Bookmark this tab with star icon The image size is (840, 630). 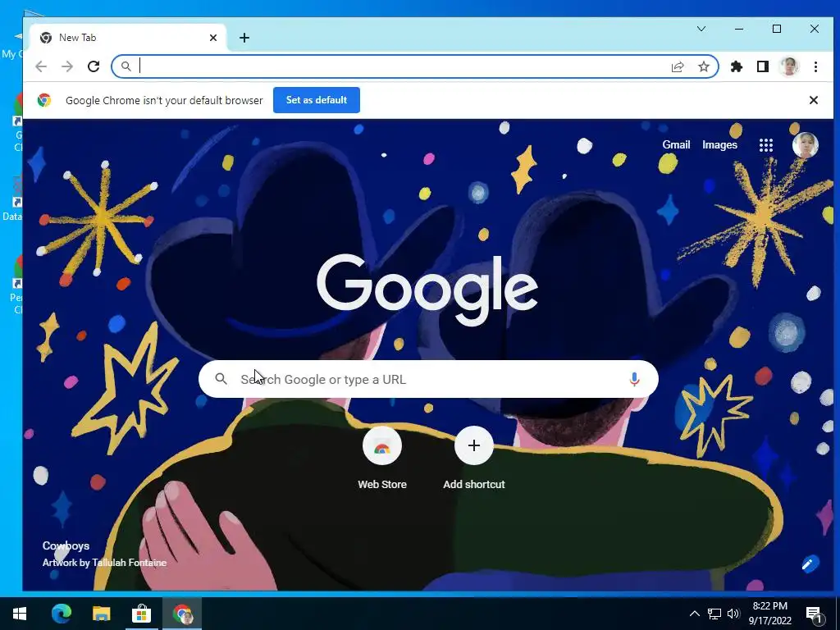[704, 66]
